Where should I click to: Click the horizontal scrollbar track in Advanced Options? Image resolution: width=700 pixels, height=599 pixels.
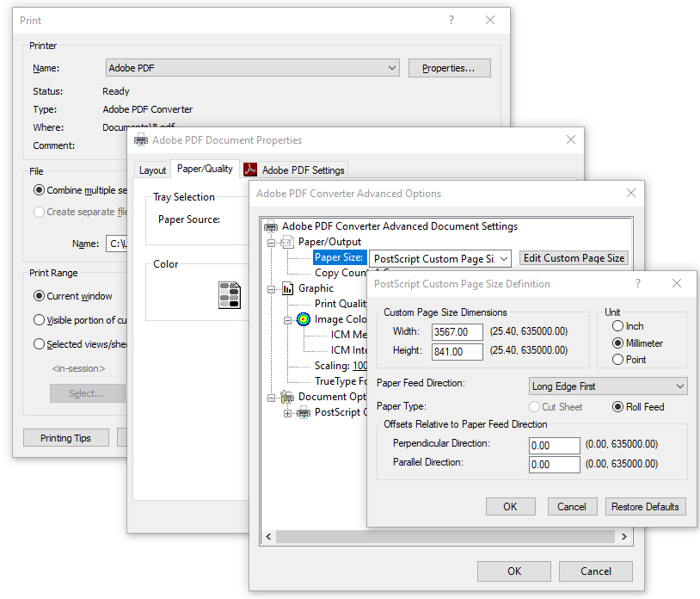coord(445,536)
